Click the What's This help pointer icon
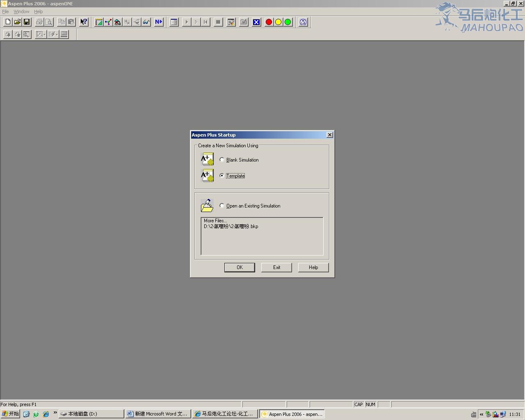The height and width of the screenshot is (420, 525). tap(84, 22)
